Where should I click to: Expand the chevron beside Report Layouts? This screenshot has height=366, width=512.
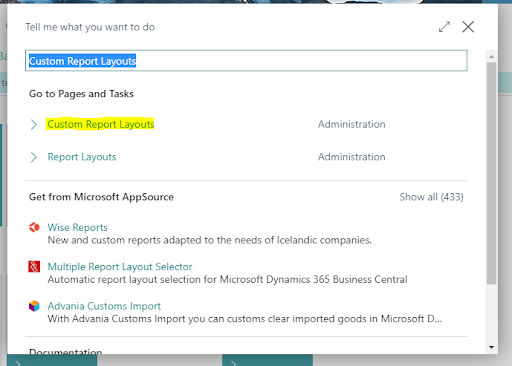(34, 157)
